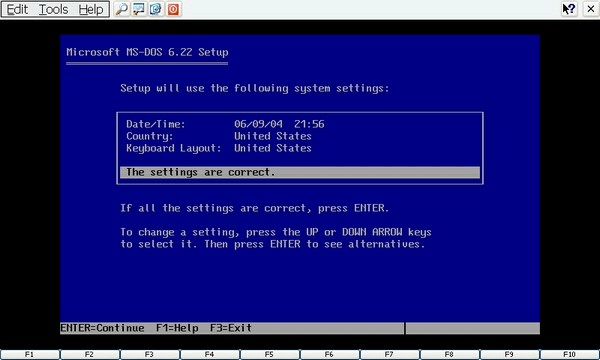Click the 'Setup will use the following system settings:' line
This screenshot has width=600, height=360.
pos(255,88)
